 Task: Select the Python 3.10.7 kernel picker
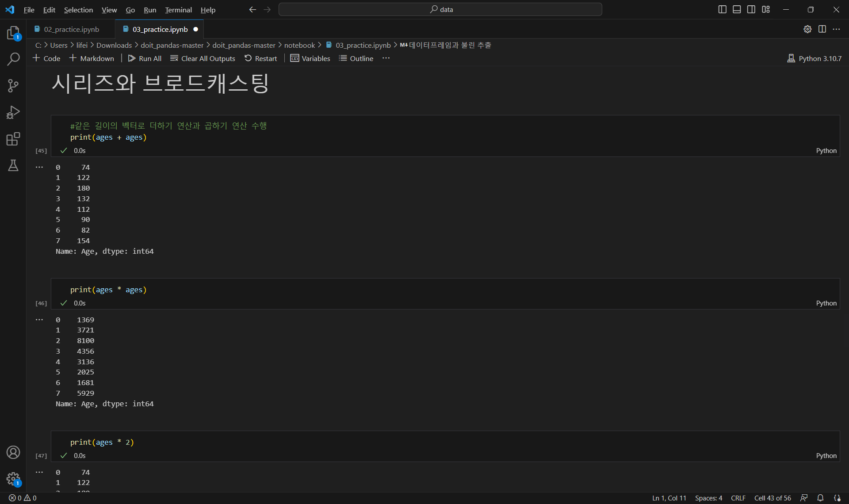pyautogui.click(x=815, y=58)
